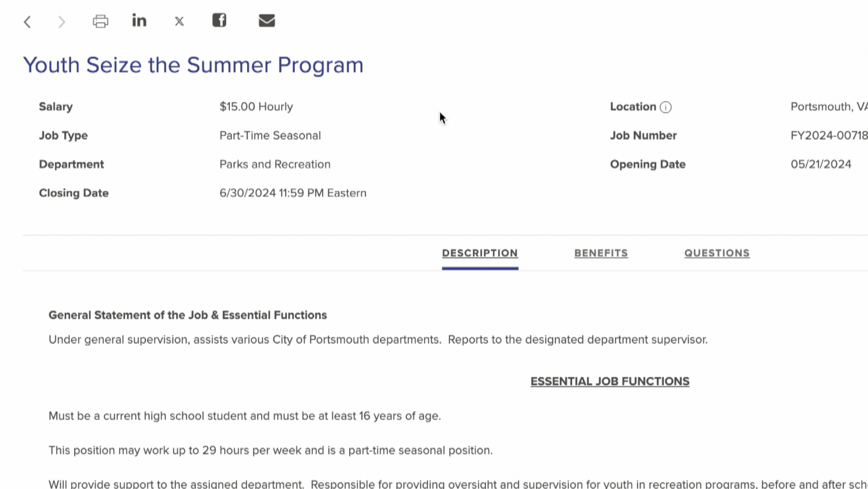Print this job posting
This screenshot has height=489, width=868.
(100, 21)
